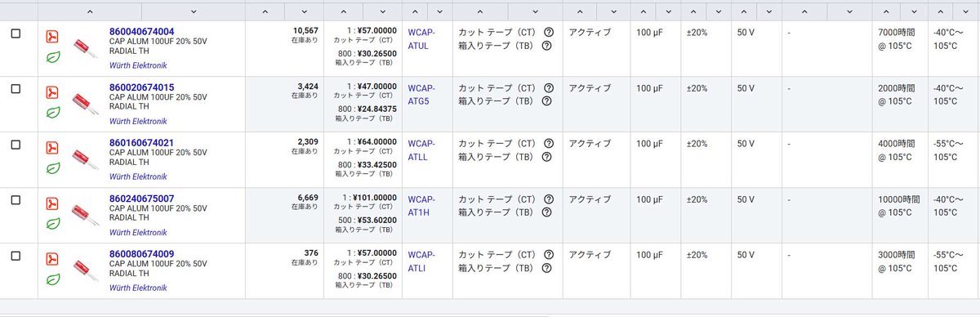Open 箱入りテープ (TB) help icon in WCAP-ATLI row
This screenshot has width=980, height=317.
pyautogui.click(x=548, y=268)
